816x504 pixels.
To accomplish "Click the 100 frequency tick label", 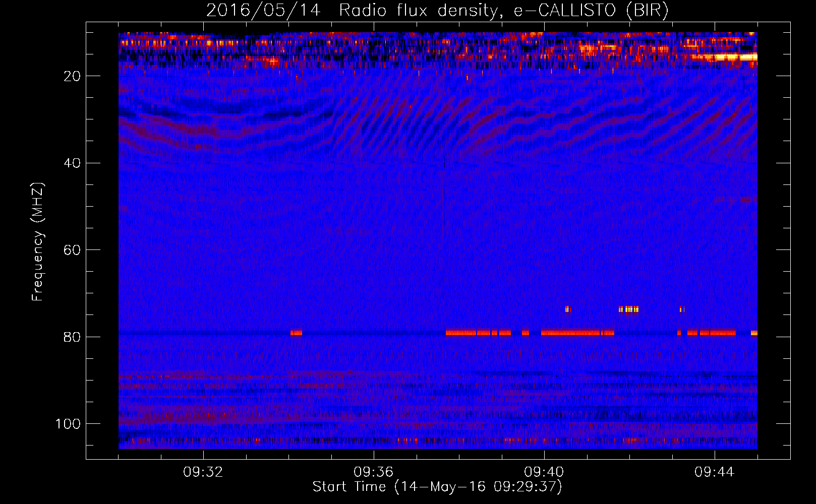I will [68, 424].
